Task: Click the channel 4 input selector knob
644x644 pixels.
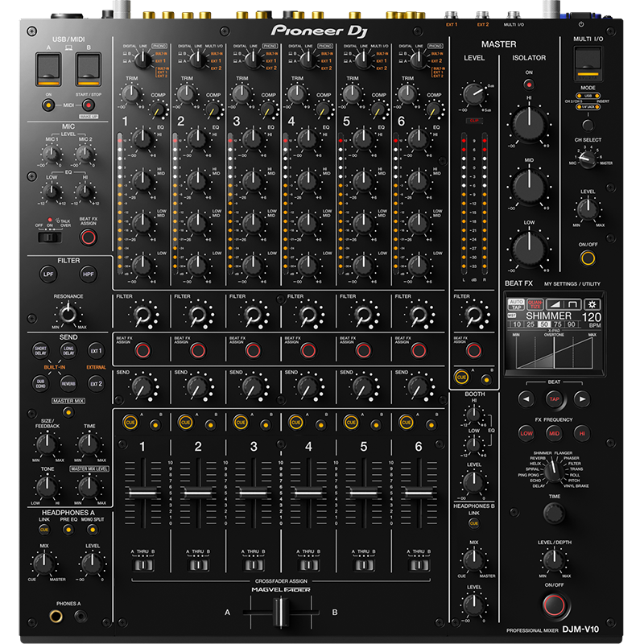Action: tap(308, 59)
